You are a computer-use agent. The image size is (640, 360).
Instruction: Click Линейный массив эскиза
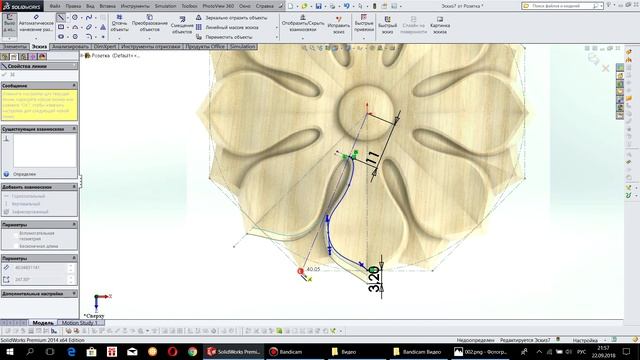pos(227,27)
